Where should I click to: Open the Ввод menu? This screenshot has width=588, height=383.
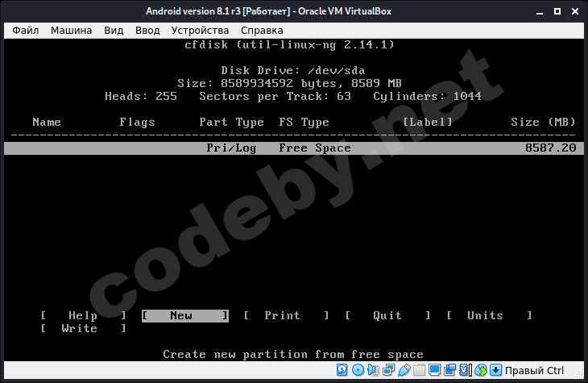tap(147, 30)
